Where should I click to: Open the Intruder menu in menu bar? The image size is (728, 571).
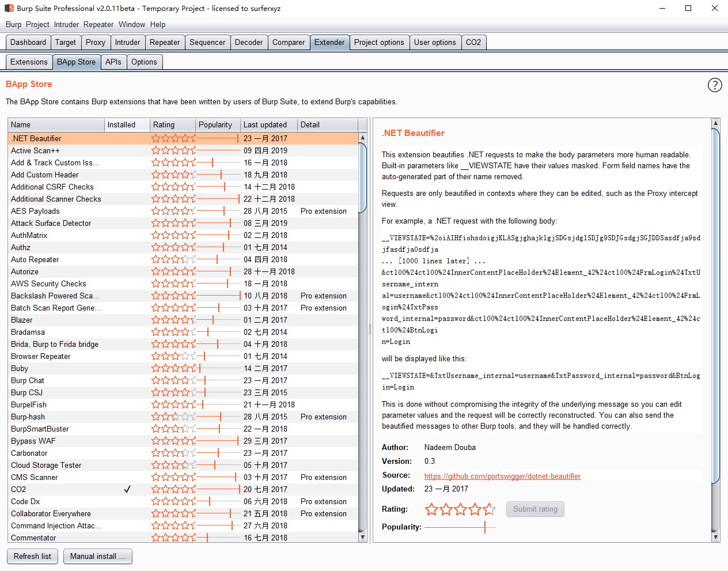tap(66, 24)
